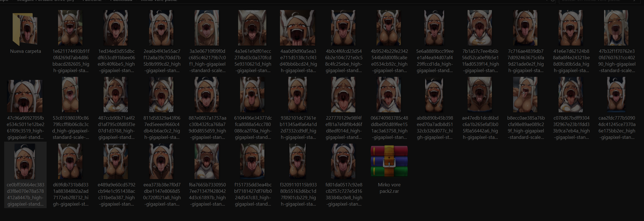644x221 pixels.
Task: Select image thumbnail starting 4b9524b22fe2342
Action: 389,28
